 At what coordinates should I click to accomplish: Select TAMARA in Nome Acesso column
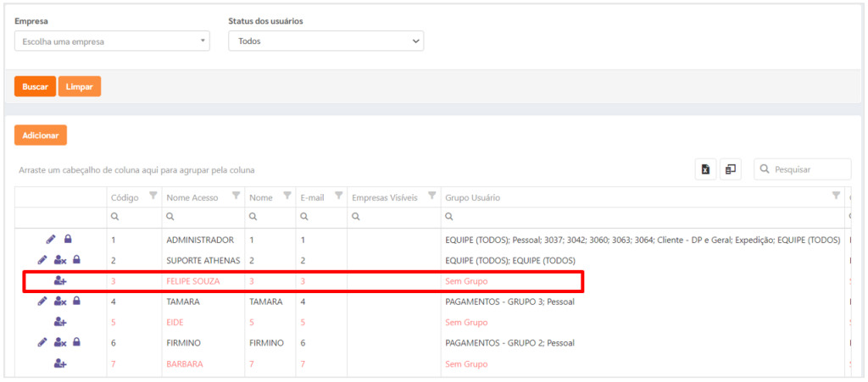(181, 302)
